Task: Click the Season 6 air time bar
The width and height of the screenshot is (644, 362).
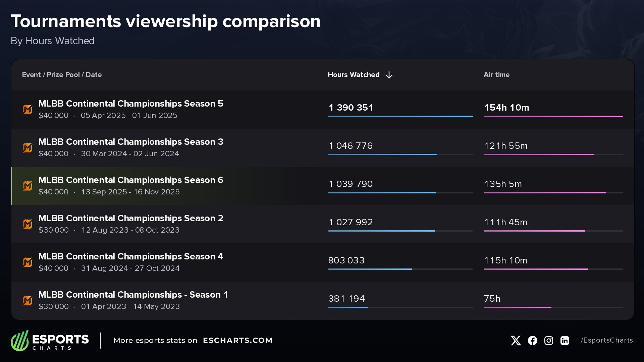Action: pos(545,193)
